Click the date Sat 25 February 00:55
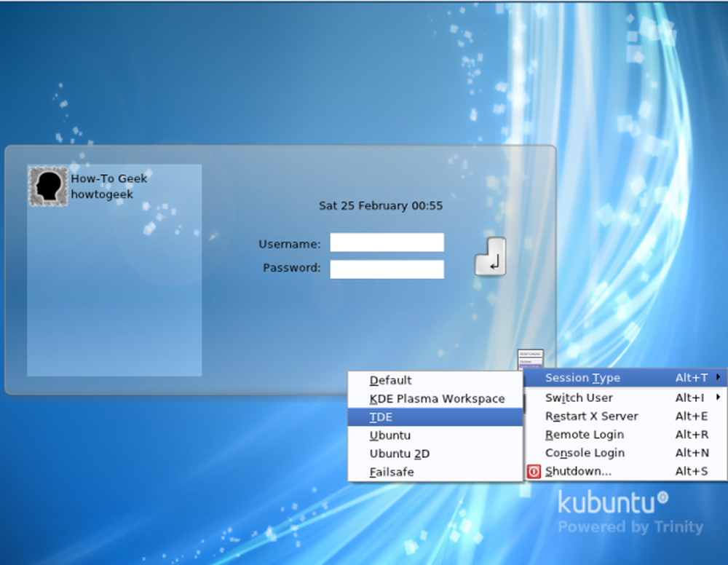The image size is (728, 565). tap(381, 205)
